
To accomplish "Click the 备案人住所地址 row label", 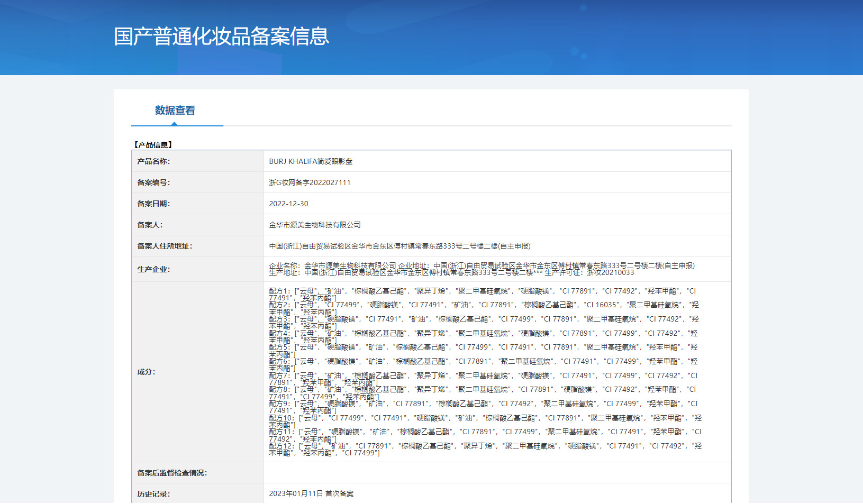I will click(x=165, y=246).
